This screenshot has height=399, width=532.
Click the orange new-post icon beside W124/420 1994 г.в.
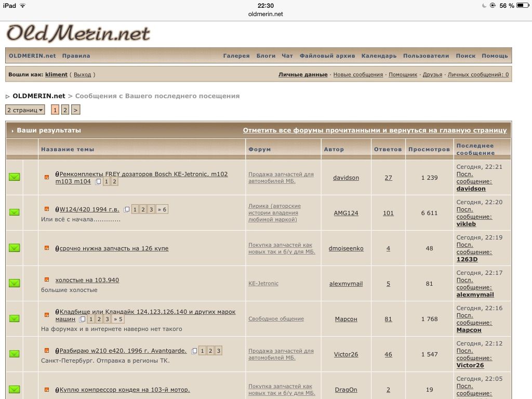pyautogui.click(x=47, y=209)
